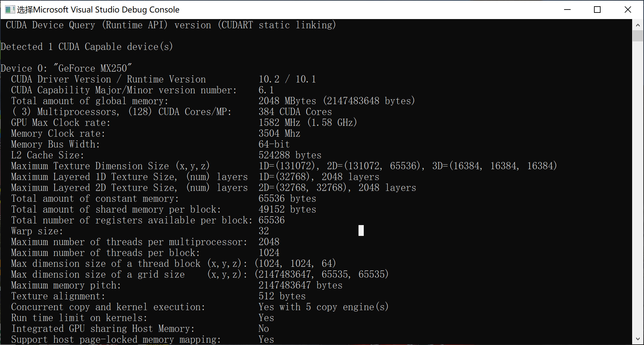Click 'Concurrent copy and kernel execution:' label

click(x=108, y=307)
